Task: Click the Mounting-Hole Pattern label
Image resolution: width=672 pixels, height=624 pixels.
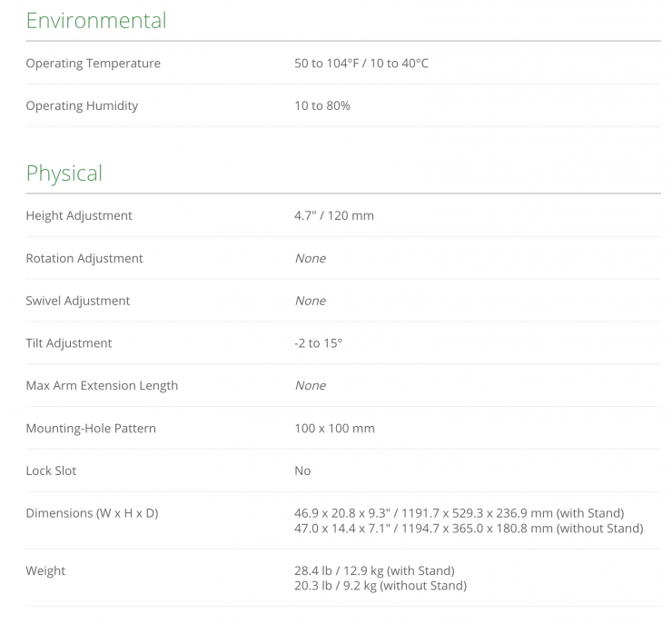Action: 91,429
